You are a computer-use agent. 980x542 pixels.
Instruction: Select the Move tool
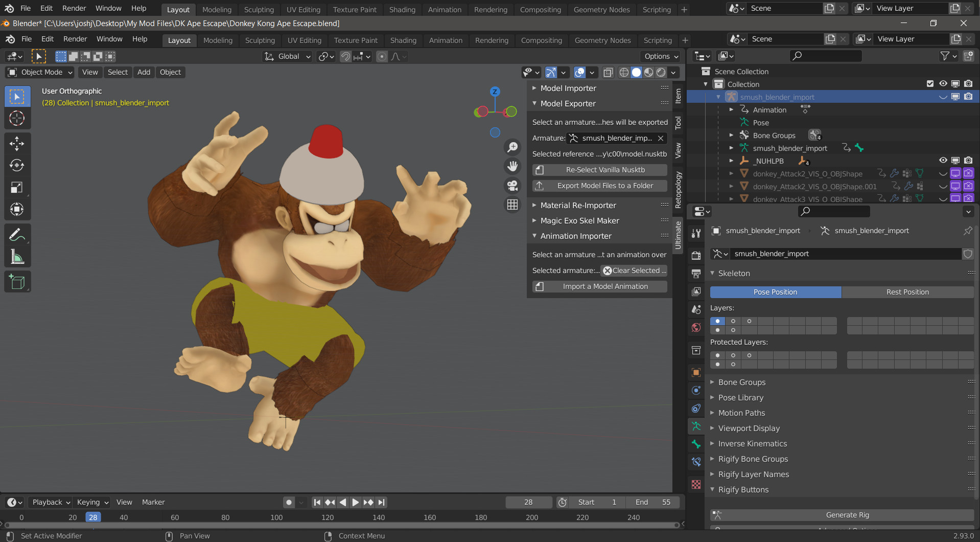tap(17, 144)
